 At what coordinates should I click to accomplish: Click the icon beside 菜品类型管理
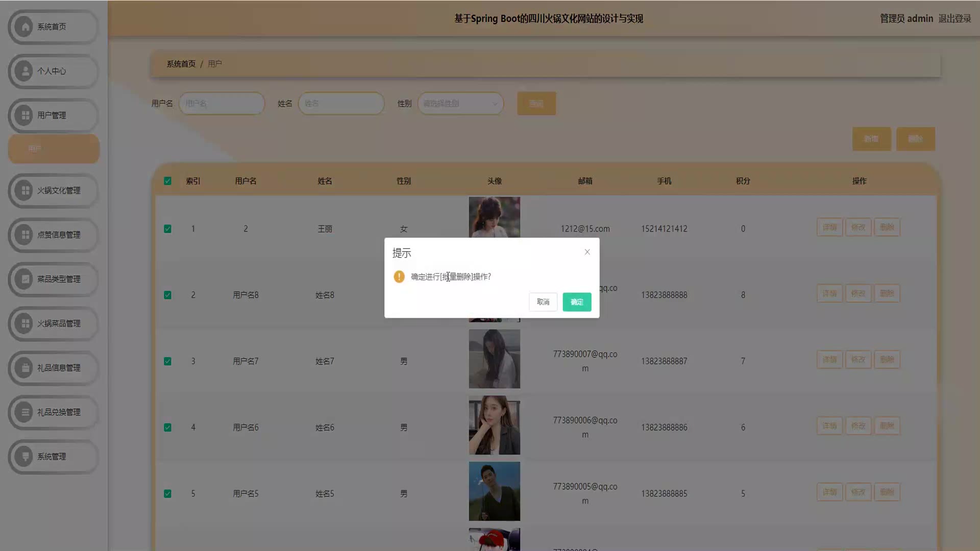click(x=24, y=279)
